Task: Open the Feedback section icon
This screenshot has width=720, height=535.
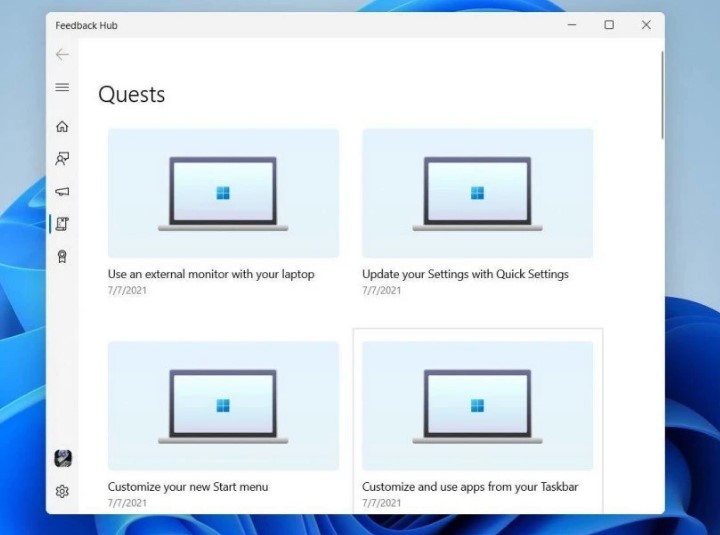Action: [62, 159]
